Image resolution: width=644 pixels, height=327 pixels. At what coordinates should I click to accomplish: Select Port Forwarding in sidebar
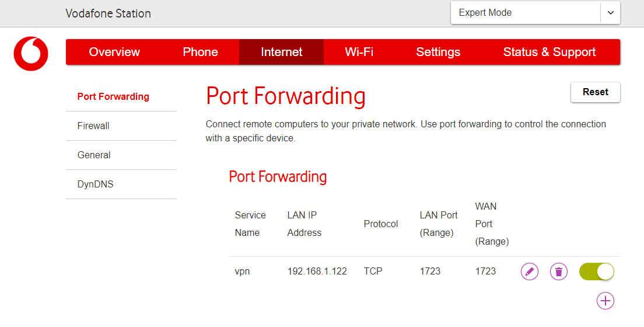pyautogui.click(x=113, y=97)
